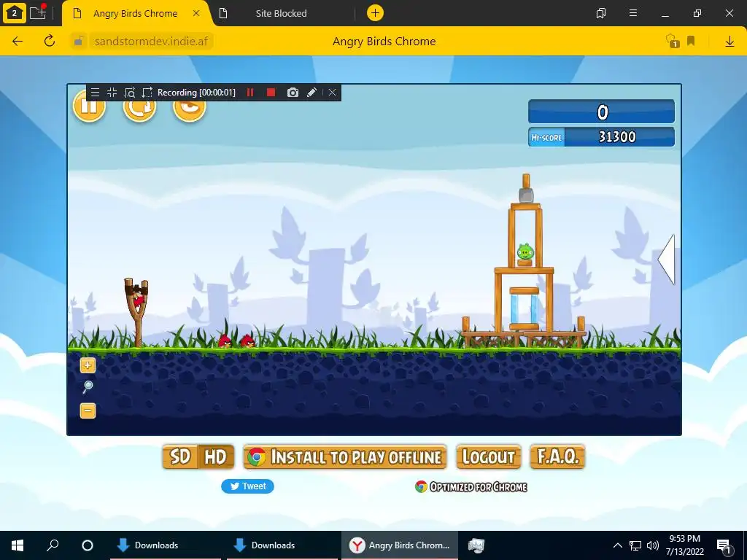Stop the screen recording
747x560 pixels.
pyautogui.click(x=271, y=93)
